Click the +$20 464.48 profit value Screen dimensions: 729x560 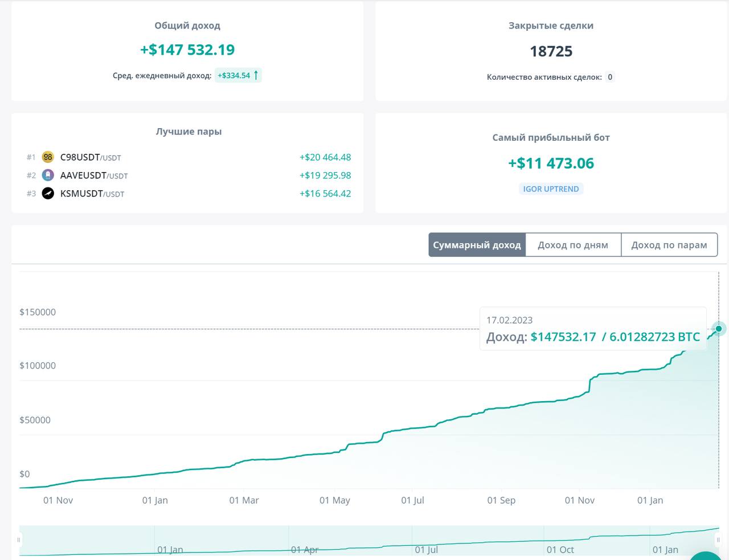(325, 157)
